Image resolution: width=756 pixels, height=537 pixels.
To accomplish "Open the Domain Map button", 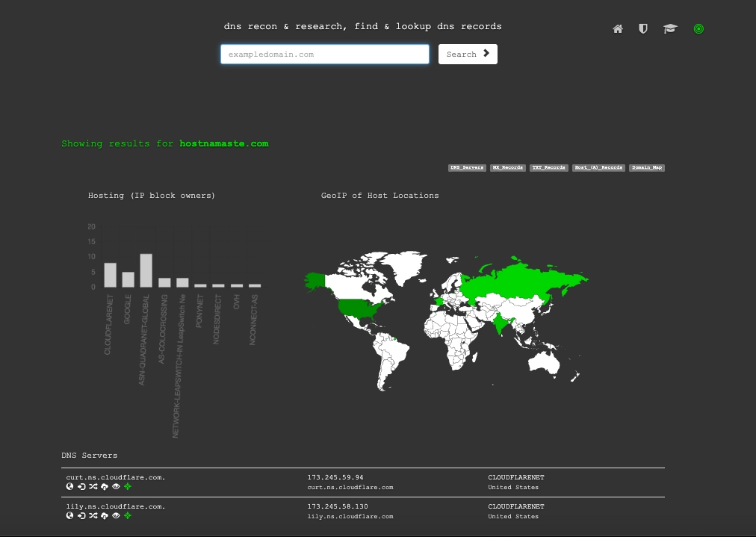I will point(647,168).
